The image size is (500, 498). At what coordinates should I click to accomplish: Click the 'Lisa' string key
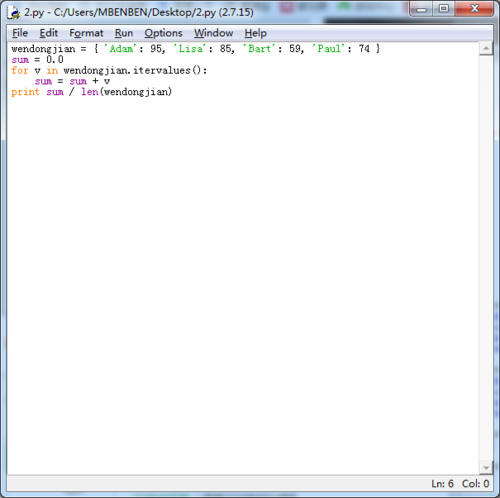(x=190, y=49)
